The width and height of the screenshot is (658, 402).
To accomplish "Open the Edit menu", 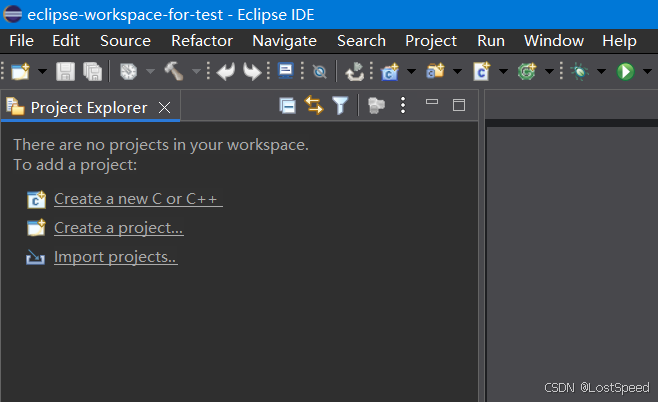I will click(x=66, y=41).
